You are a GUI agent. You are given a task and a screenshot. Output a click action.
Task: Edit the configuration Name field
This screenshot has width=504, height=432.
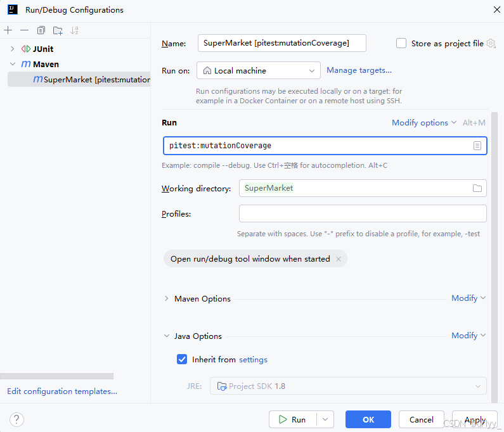(x=282, y=43)
